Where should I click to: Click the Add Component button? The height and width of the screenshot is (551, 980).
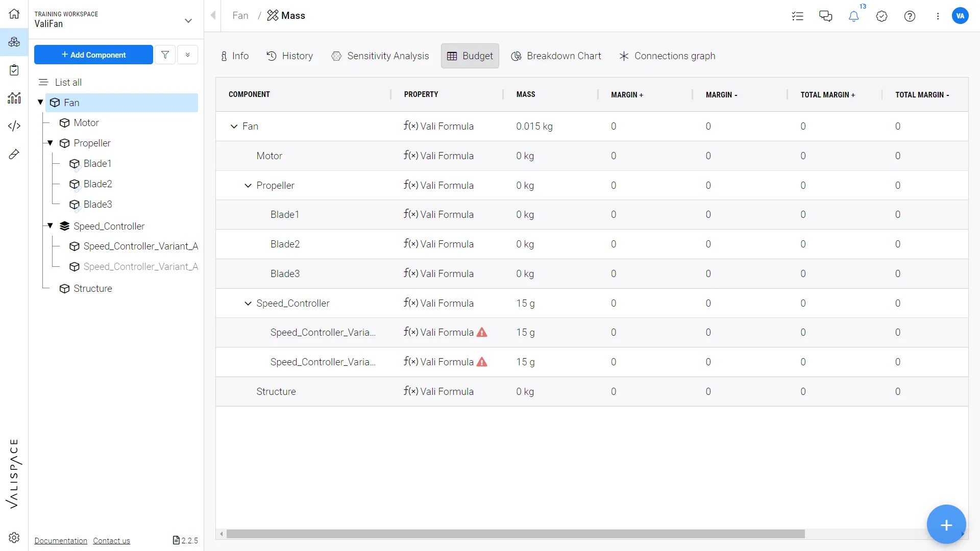(93, 55)
